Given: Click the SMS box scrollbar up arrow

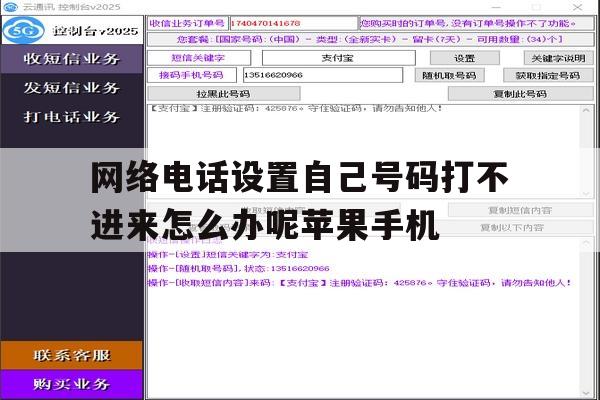Looking at the screenshot, I should (586, 110).
